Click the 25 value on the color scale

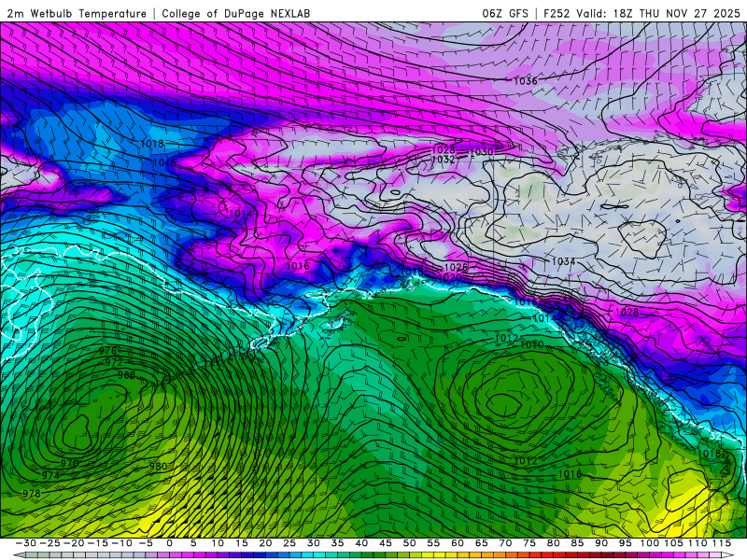pos(289,543)
